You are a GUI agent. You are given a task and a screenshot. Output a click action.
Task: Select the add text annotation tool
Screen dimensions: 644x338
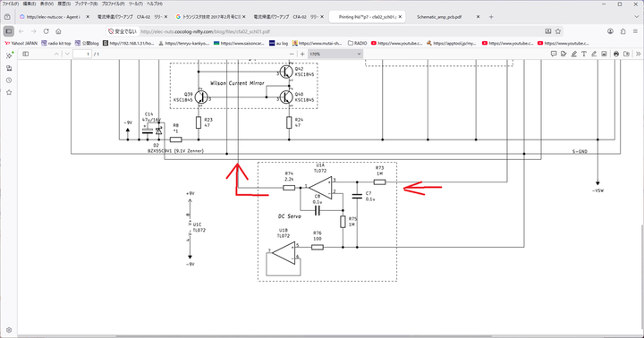point(583,54)
